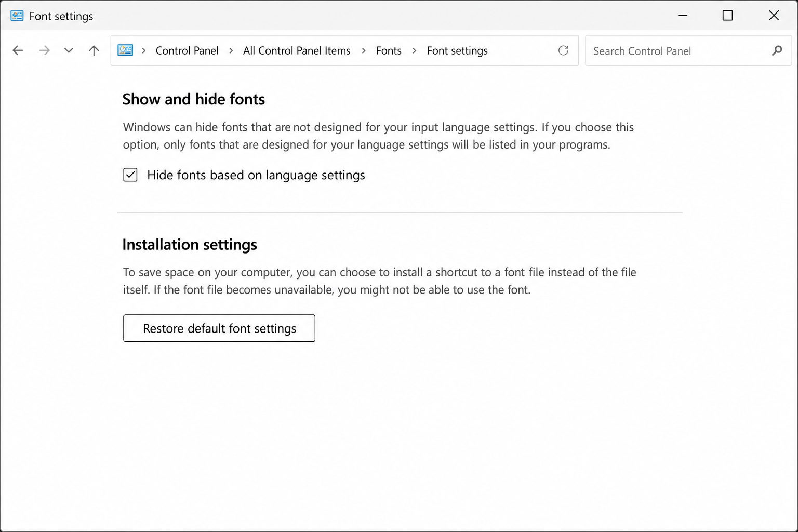798x532 pixels.
Task: Close the Font settings window
Action: pyautogui.click(x=774, y=16)
